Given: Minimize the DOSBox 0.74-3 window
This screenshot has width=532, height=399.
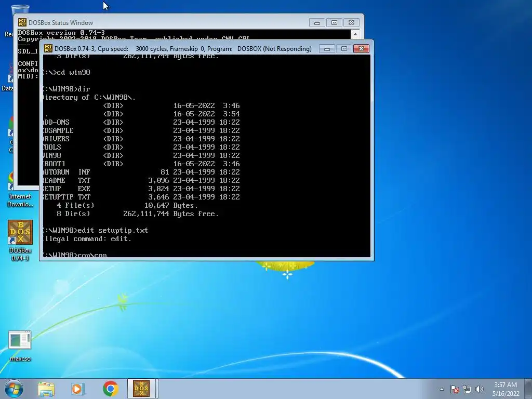Looking at the screenshot, I should (327, 49).
